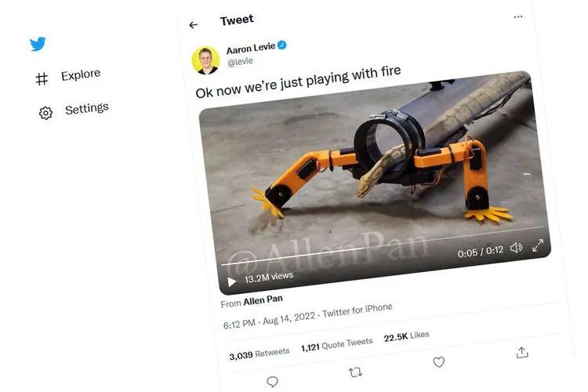The height and width of the screenshot is (392, 588).
Task: Open the three-dot more options menu
Action: pyautogui.click(x=518, y=17)
